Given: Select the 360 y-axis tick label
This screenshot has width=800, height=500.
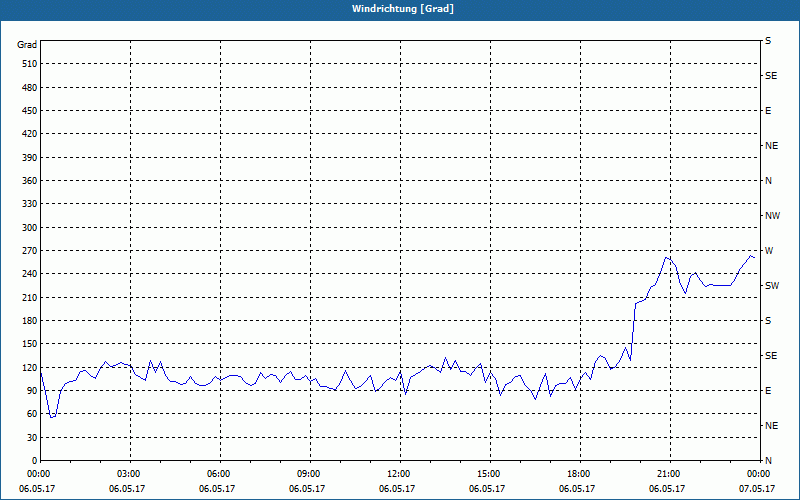Looking at the screenshot, I should pos(31,181).
